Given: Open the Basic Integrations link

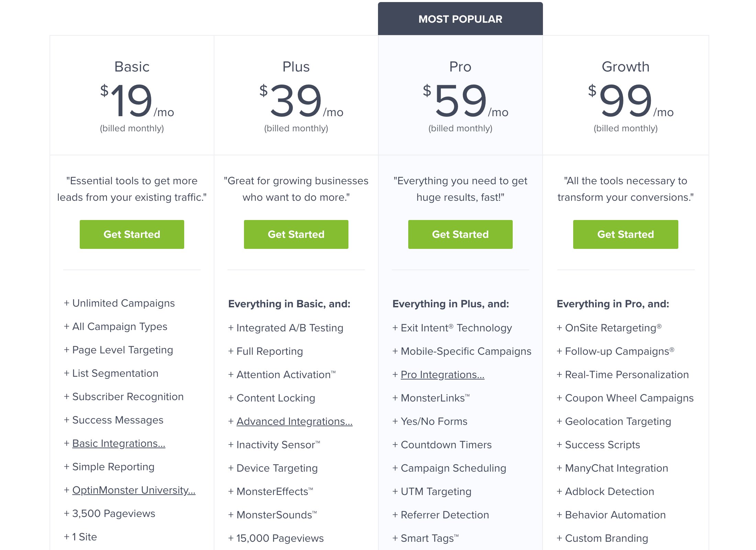Looking at the screenshot, I should 118,443.
